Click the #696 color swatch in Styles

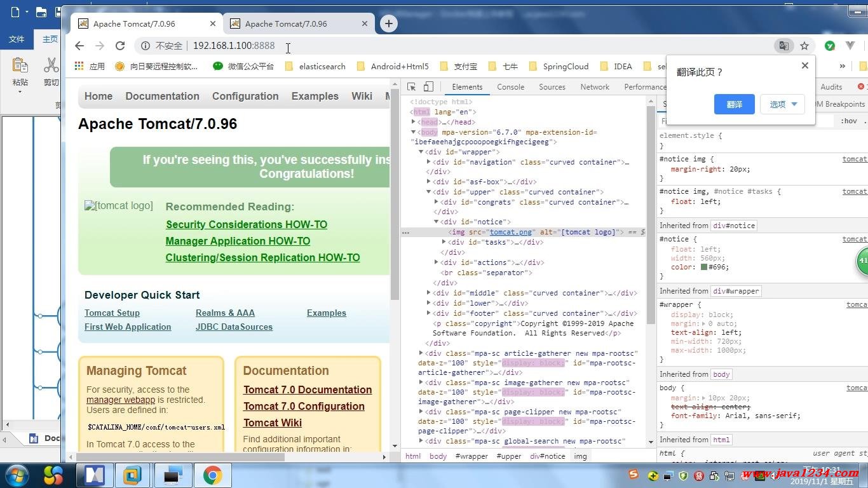(704, 267)
